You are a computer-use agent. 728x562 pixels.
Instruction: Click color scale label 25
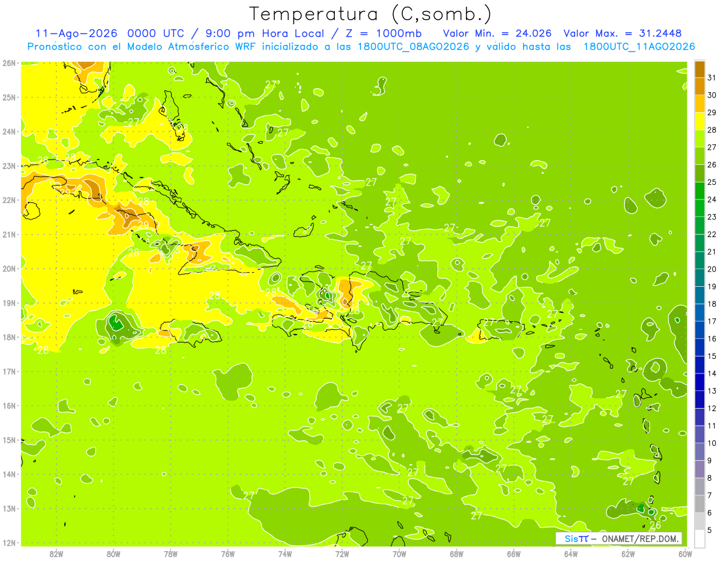pos(712,182)
